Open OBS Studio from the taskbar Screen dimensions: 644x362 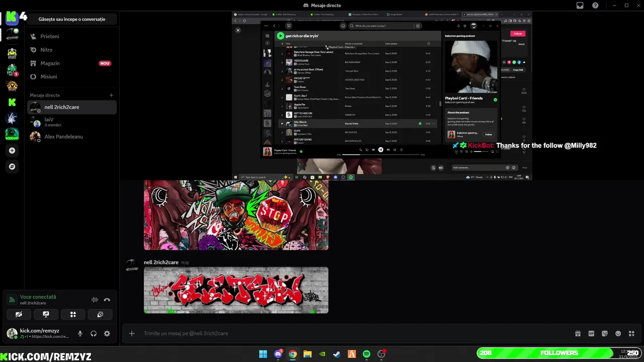point(381,354)
